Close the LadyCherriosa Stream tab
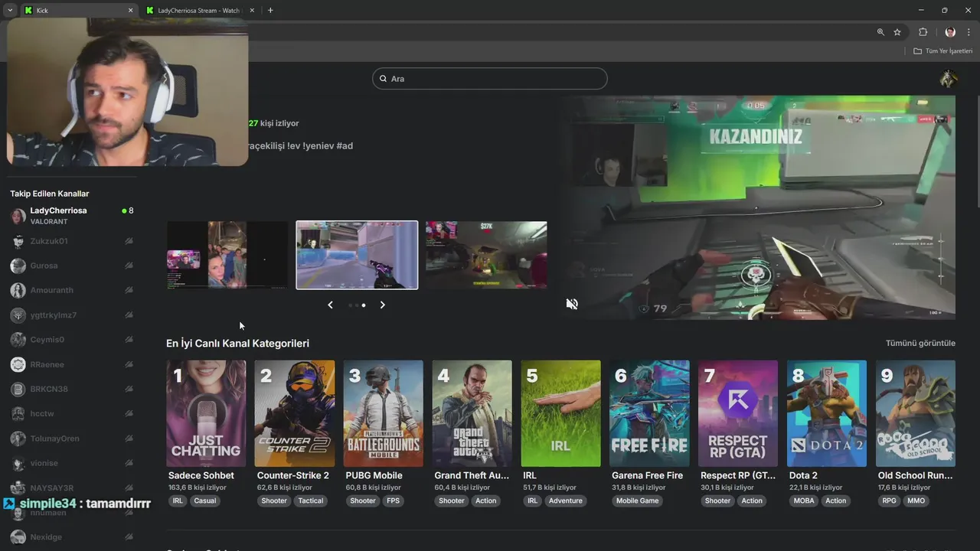This screenshot has height=551, width=980. pyautogui.click(x=250, y=11)
